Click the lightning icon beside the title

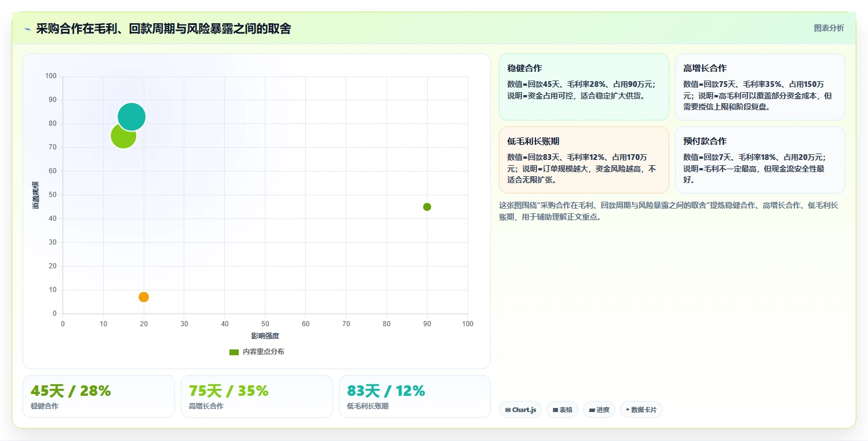click(27, 29)
